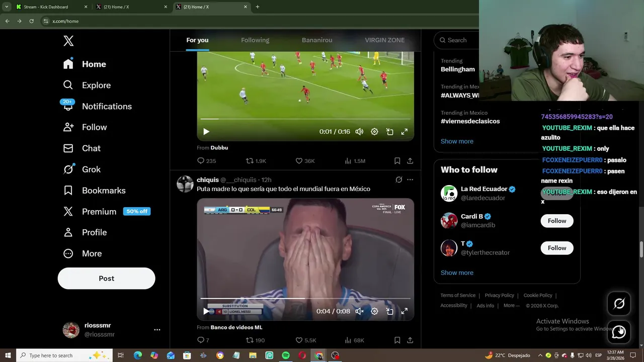This screenshot has height=362, width=644.
Task: Switch to the For you tab
Action: pyautogui.click(x=197, y=40)
